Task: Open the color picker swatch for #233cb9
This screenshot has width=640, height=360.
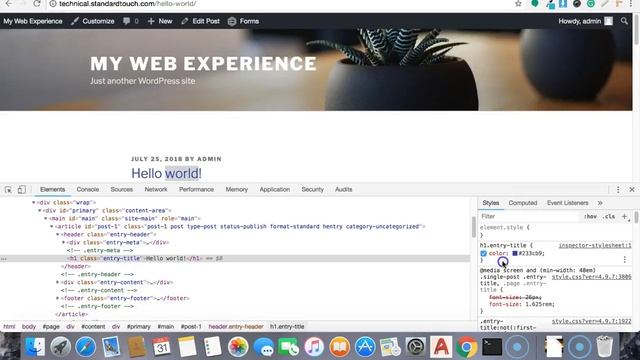Action: coord(515,253)
